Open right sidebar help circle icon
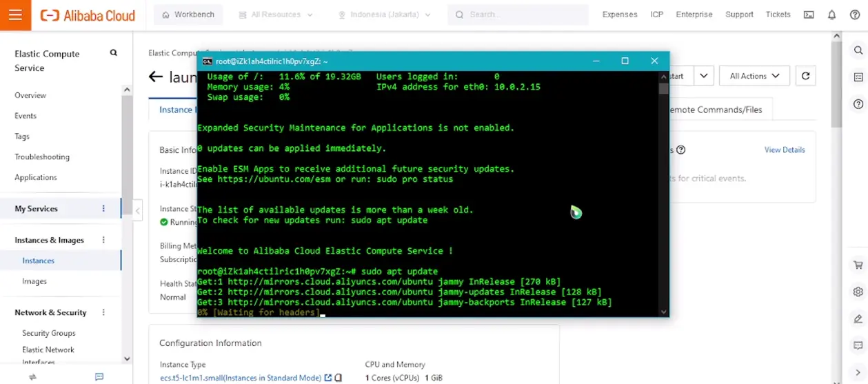The height and width of the screenshot is (384, 868). click(x=858, y=104)
